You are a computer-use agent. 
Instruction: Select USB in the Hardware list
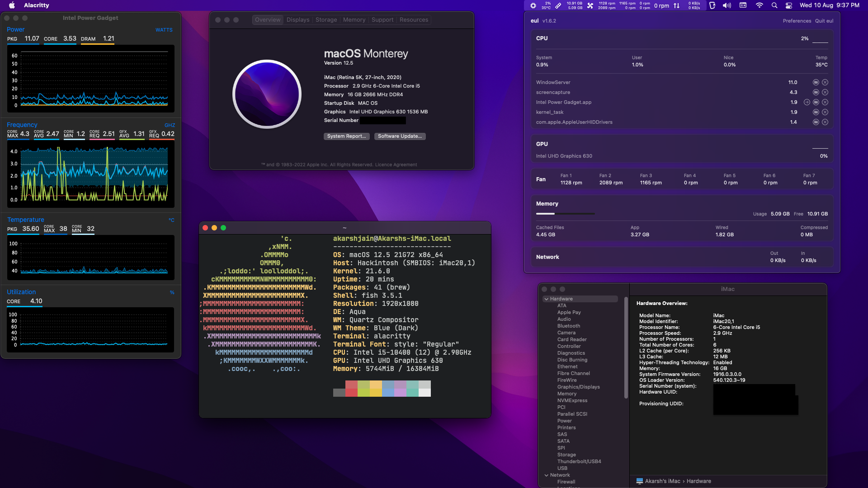(562, 468)
